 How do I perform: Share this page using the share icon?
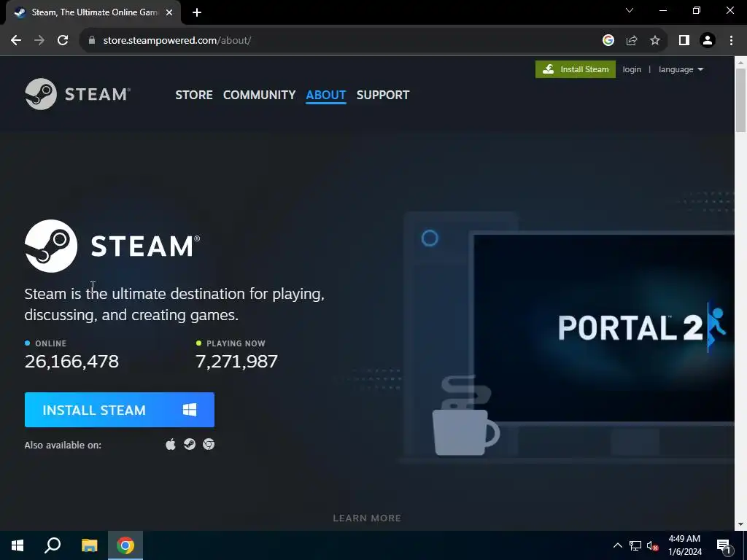tap(632, 41)
